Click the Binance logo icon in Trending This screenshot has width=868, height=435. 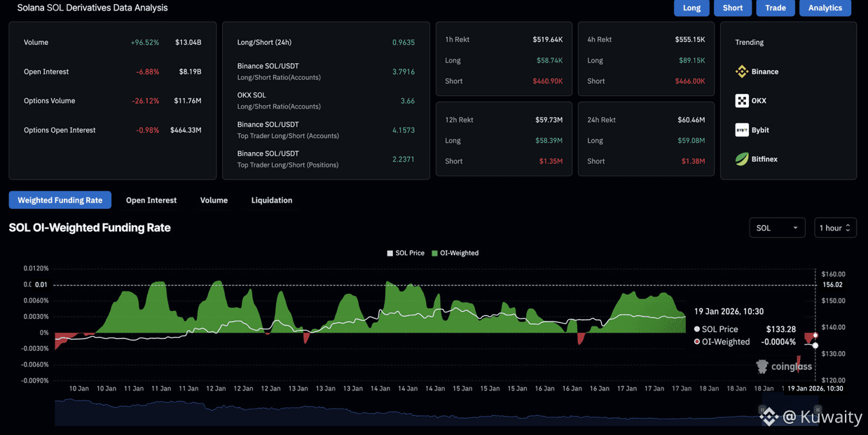coord(742,71)
